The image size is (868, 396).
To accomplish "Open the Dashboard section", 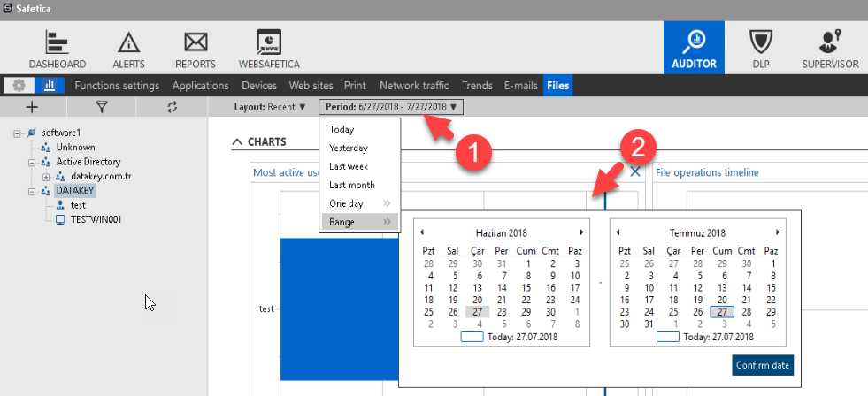I will (58, 49).
